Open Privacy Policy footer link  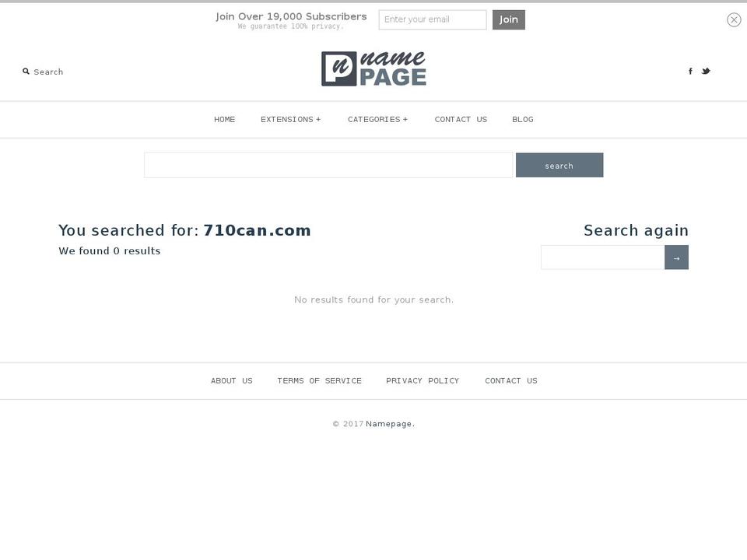423,381
